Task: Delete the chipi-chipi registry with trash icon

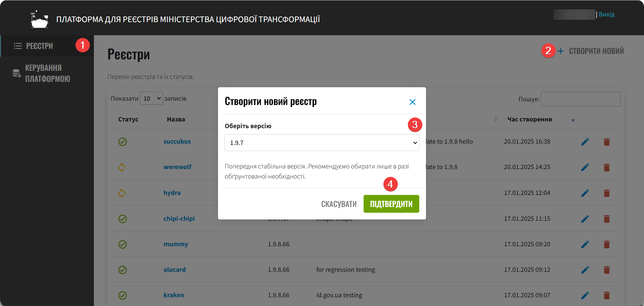Action: point(607,219)
